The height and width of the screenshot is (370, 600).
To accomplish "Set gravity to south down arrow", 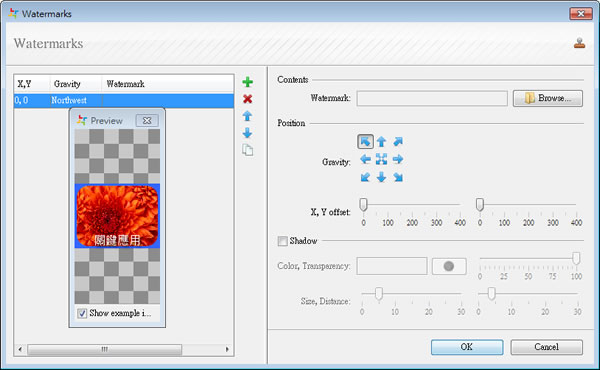I will pos(382,177).
